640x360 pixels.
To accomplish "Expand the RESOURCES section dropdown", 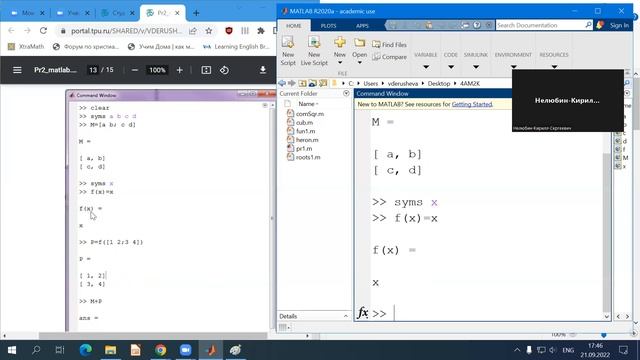I will [x=554, y=67].
